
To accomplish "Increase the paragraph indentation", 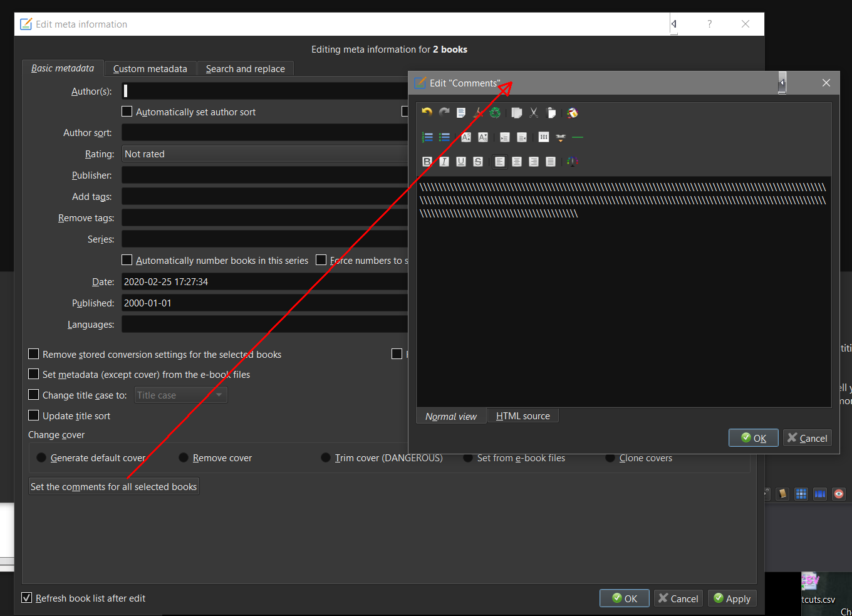I will [505, 137].
